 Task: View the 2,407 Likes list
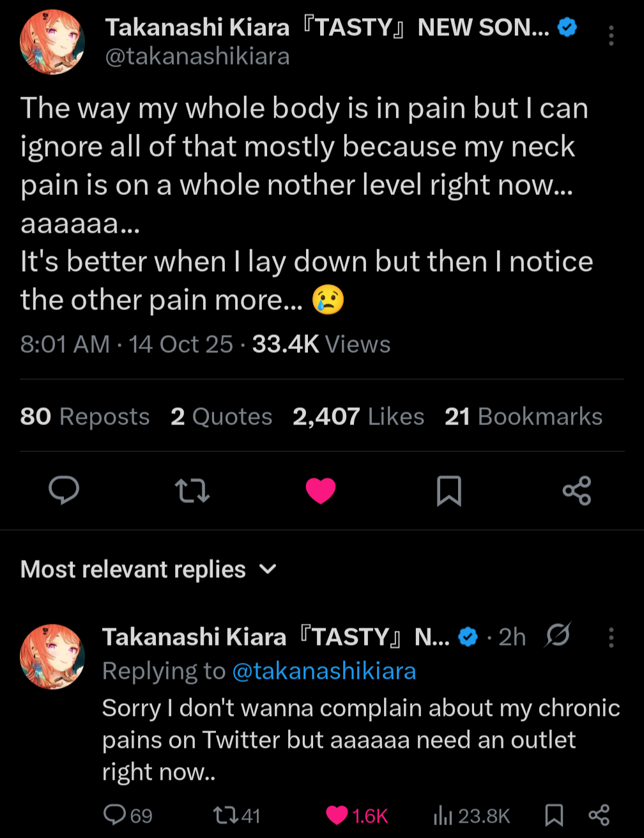tap(358, 417)
